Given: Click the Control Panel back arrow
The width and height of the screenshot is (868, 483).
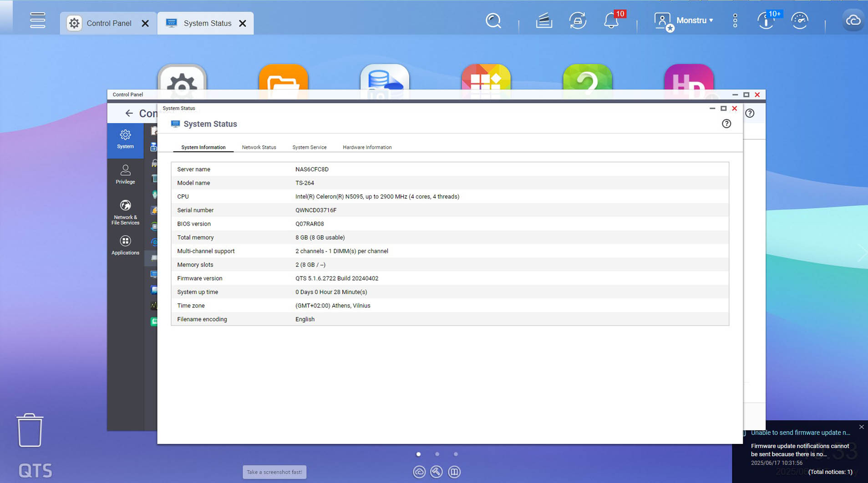Looking at the screenshot, I should [x=129, y=113].
